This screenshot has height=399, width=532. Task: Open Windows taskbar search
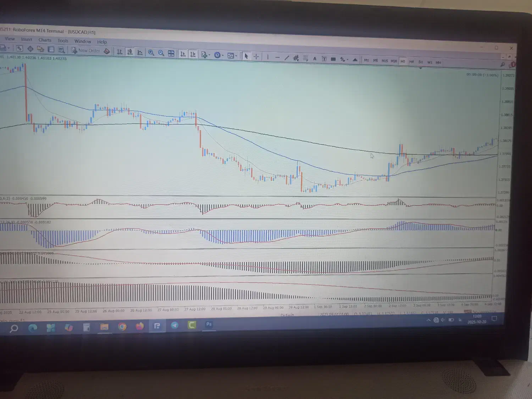click(14, 328)
